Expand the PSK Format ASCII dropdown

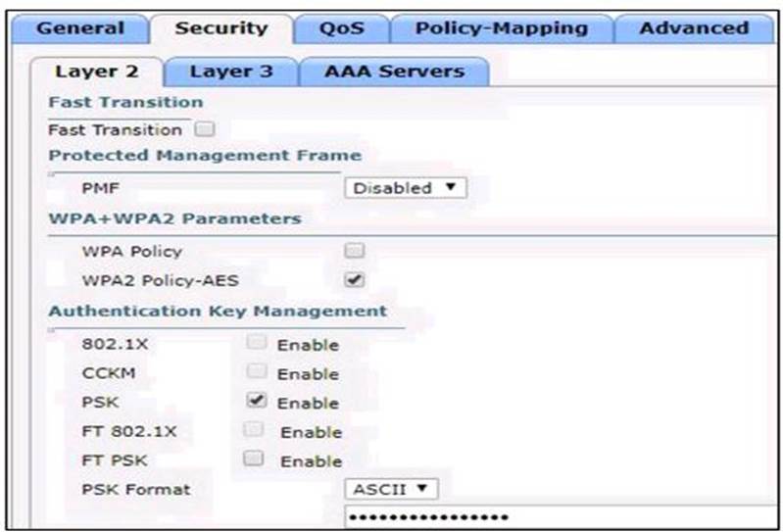390,488
